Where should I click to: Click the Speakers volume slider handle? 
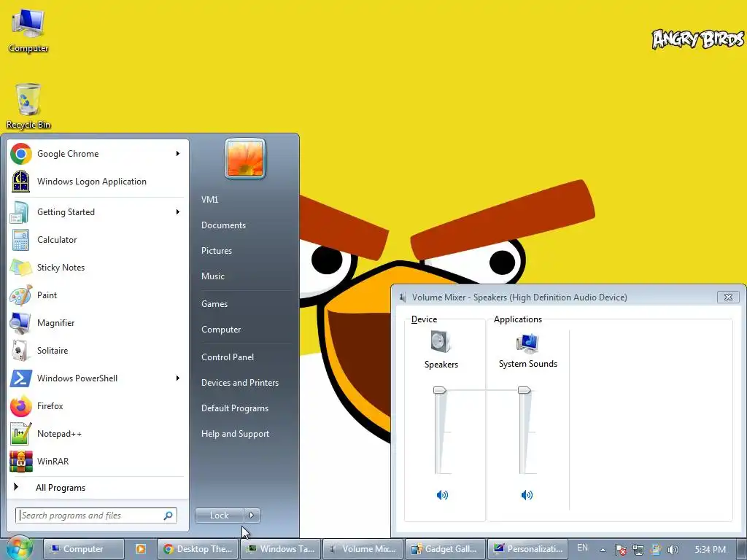(439, 391)
